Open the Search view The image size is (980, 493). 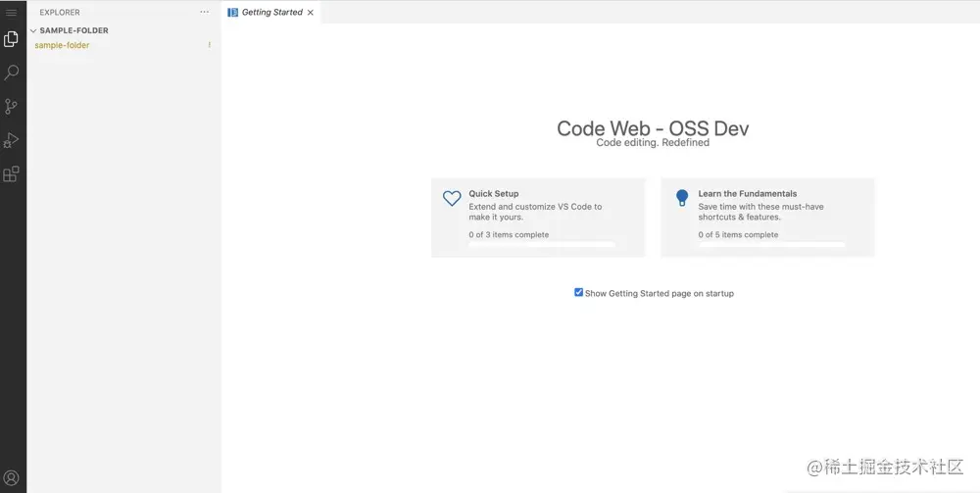tap(11, 74)
